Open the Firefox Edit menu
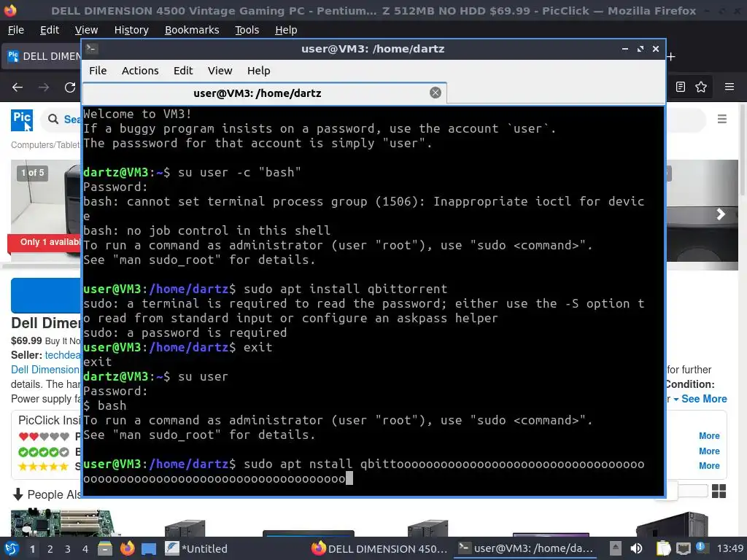The image size is (747, 560). pos(50,30)
